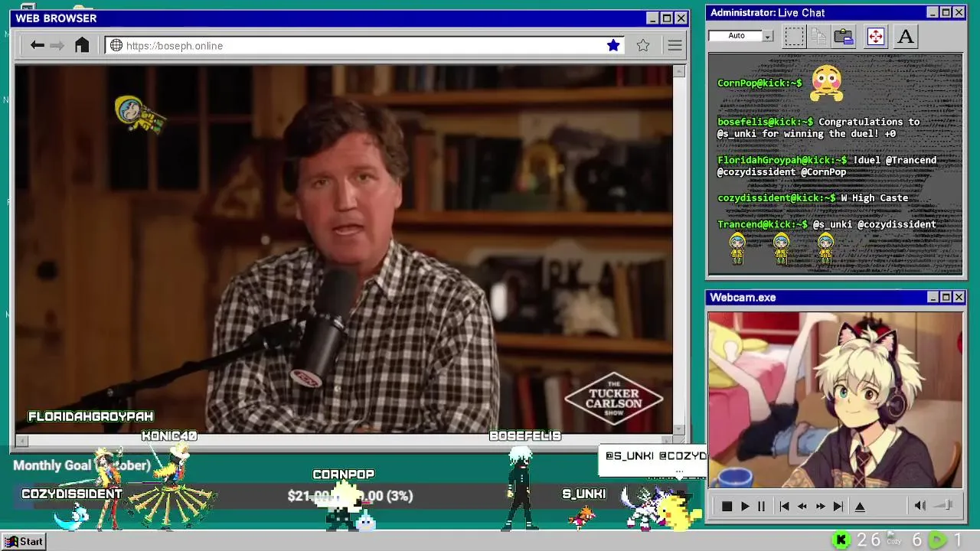Pause playback in Webcam.exe
The image size is (980, 551).
point(761,506)
